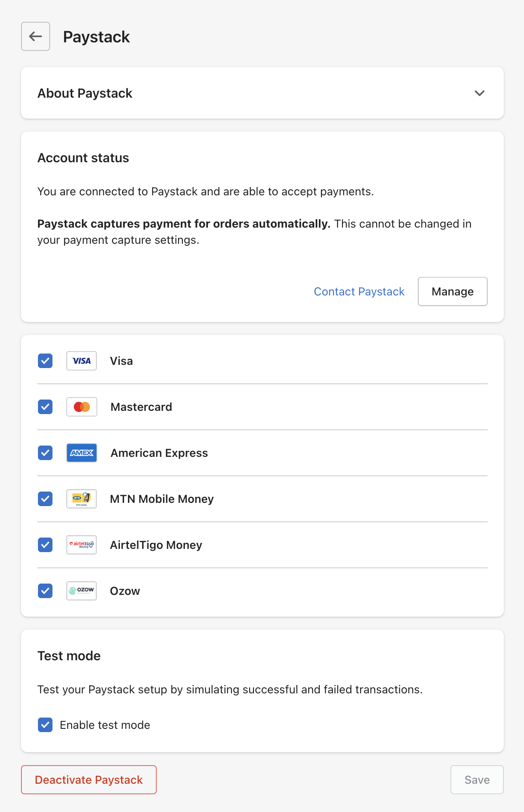This screenshot has width=524, height=812.
Task: Click the Visa label text
Action: 122,361
